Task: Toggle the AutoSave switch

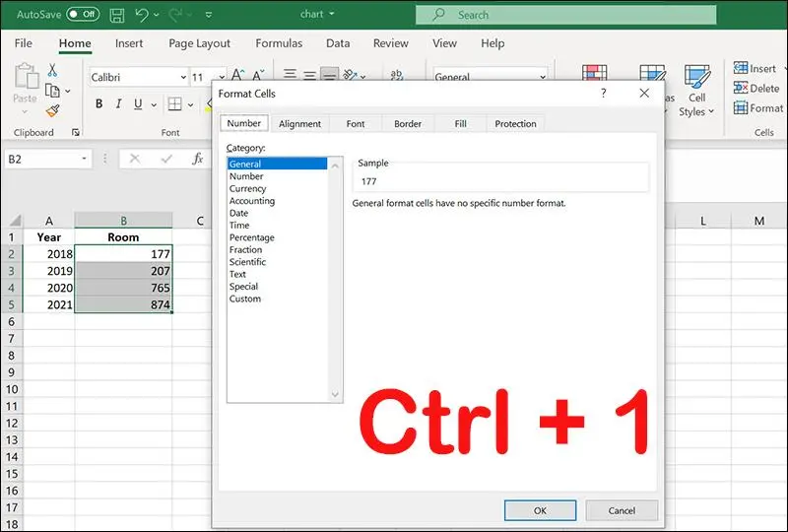Action: click(x=83, y=14)
